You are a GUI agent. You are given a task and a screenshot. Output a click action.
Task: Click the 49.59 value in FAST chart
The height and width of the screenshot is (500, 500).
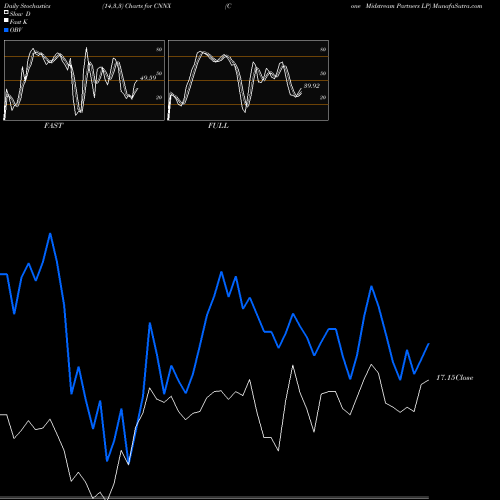click(148, 78)
